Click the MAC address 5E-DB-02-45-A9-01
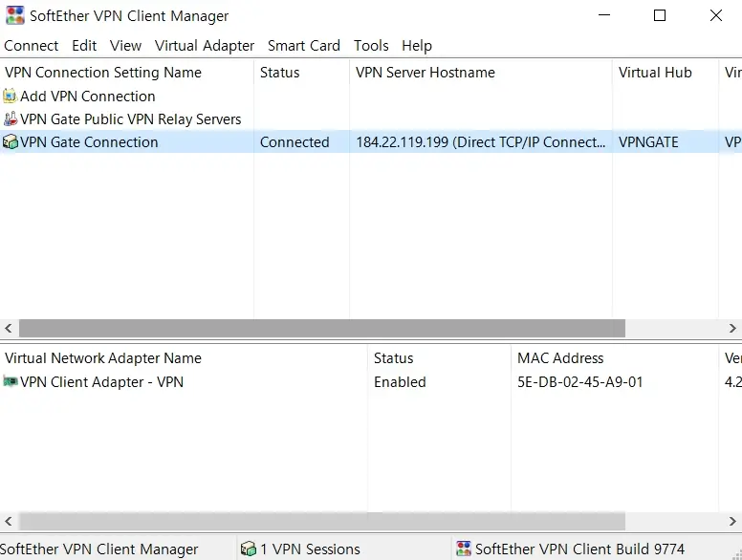Image resolution: width=742 pixels, height=560 pixels. 580,381
